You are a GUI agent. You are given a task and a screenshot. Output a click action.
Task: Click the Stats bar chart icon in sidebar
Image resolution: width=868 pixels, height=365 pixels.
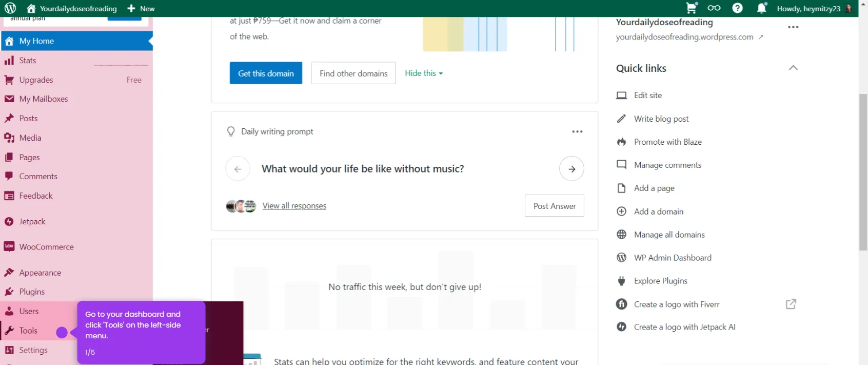[x=9, y=61]
